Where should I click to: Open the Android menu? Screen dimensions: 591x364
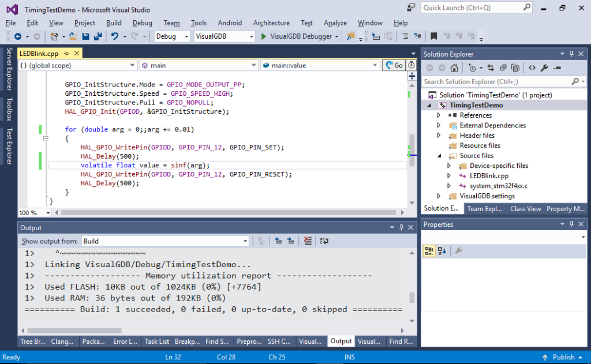coord(230,23)
